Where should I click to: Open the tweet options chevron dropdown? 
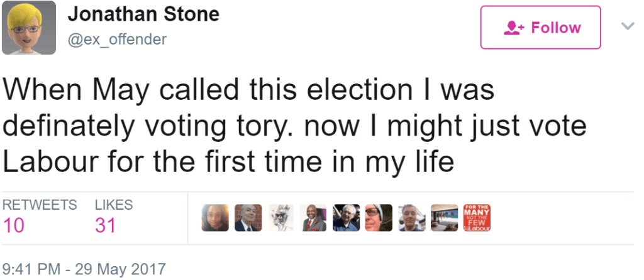[x=628, y=26]
